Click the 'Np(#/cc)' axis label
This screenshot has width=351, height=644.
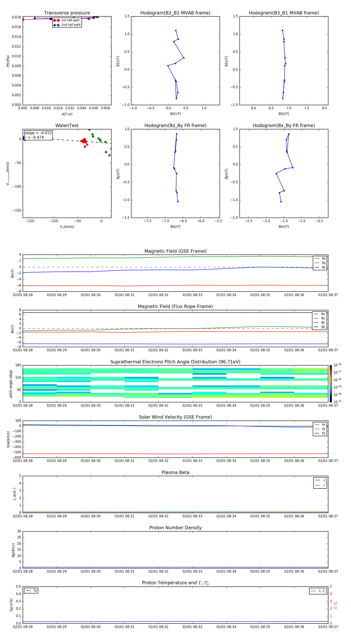[13, 550]
